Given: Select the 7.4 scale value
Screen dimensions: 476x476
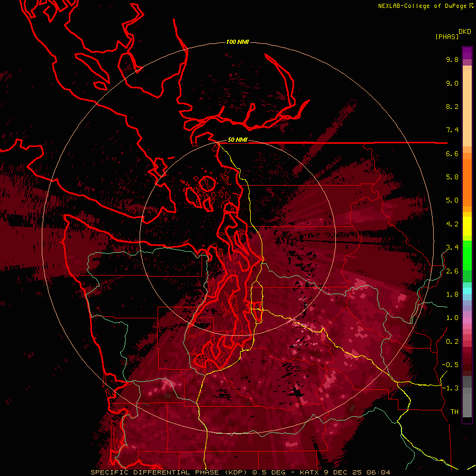Looking at the screenshot, I should point(452,130).
